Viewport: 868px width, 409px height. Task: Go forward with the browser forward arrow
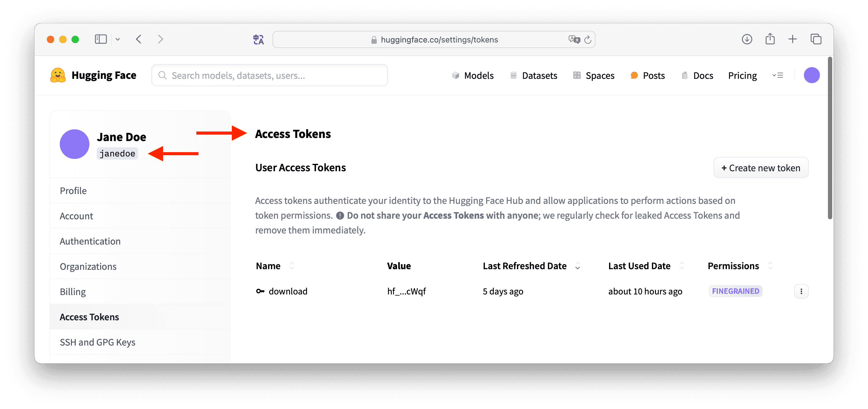pyautogui.click(x=160, y=39)
